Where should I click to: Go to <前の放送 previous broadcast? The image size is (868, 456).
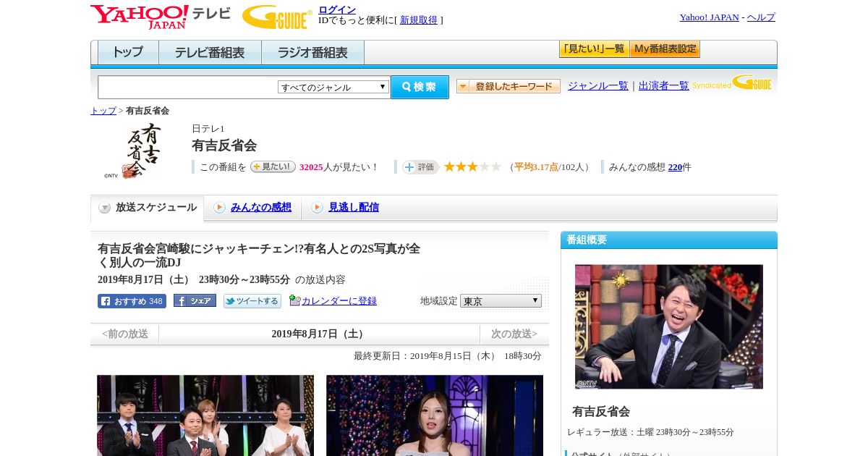124,334
